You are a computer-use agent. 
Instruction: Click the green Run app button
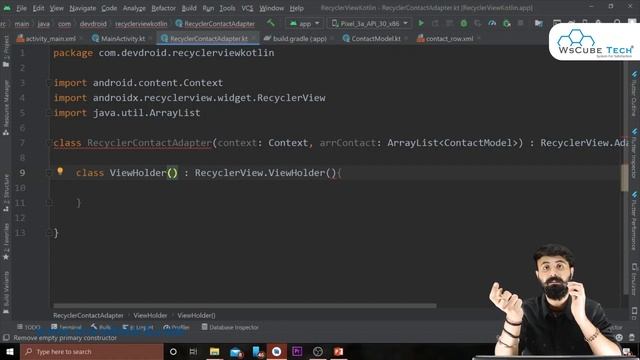click(421, 23)
